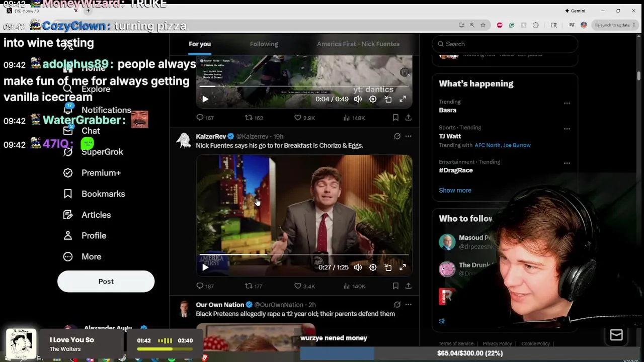Screen dimensions: 644x362
Task: Open the Gemini button in Chrome
Action: [x=575, y=11]
